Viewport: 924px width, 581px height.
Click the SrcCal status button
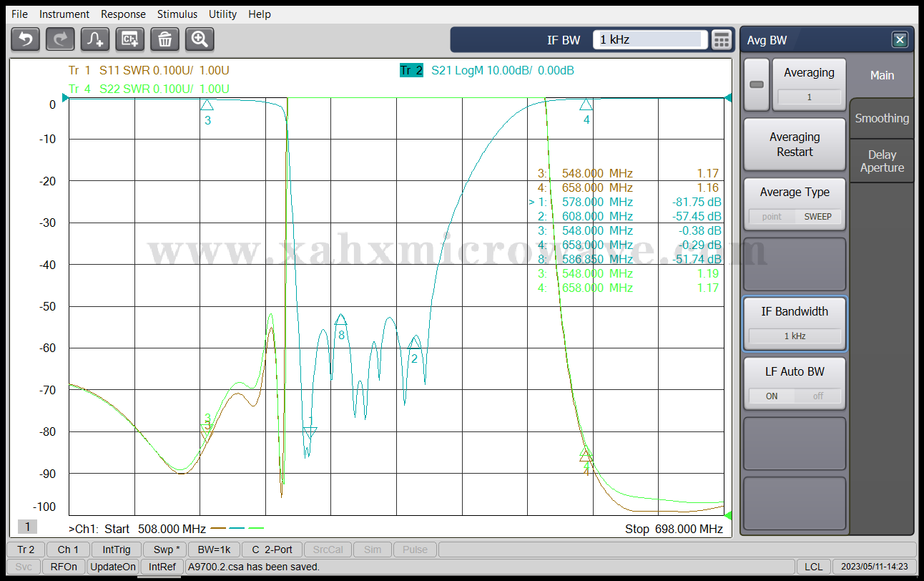(328, 550)
